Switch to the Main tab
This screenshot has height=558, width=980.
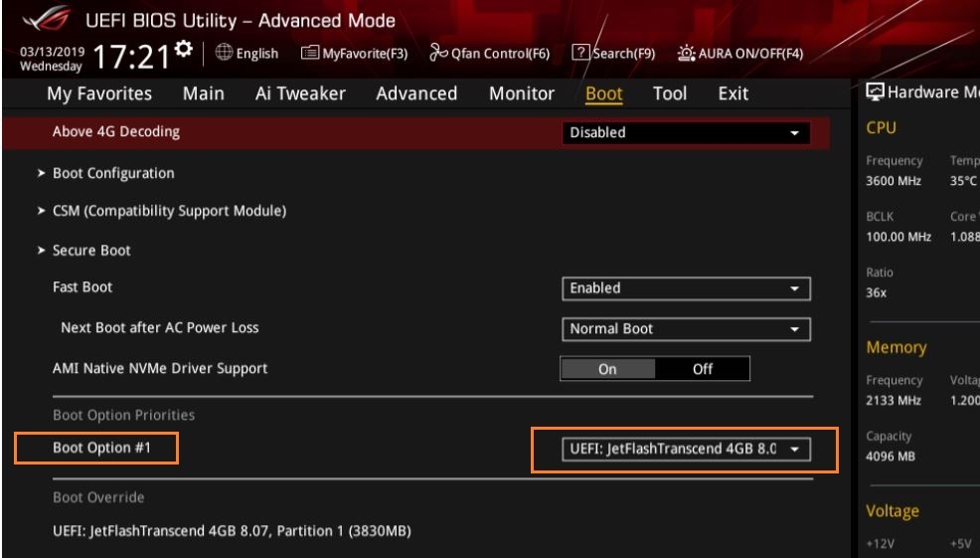point(203,93)
